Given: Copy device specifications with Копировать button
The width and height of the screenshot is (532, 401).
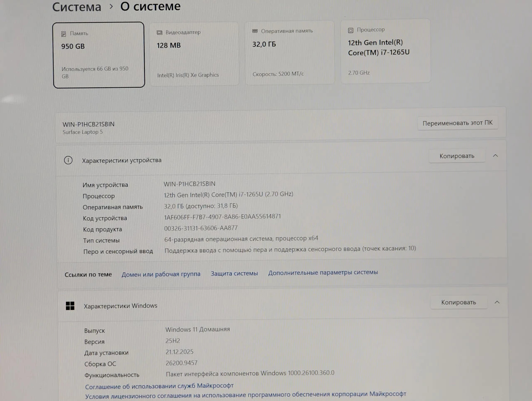Looking at the screenshot, I should [x=457, y=156].
